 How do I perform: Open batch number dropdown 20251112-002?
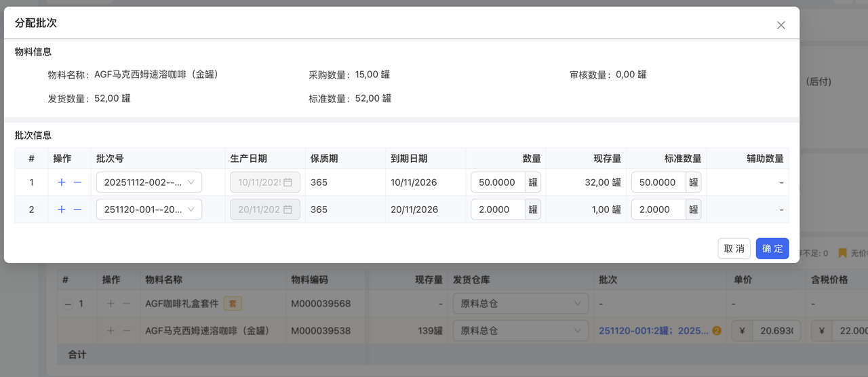coord(149,182)
